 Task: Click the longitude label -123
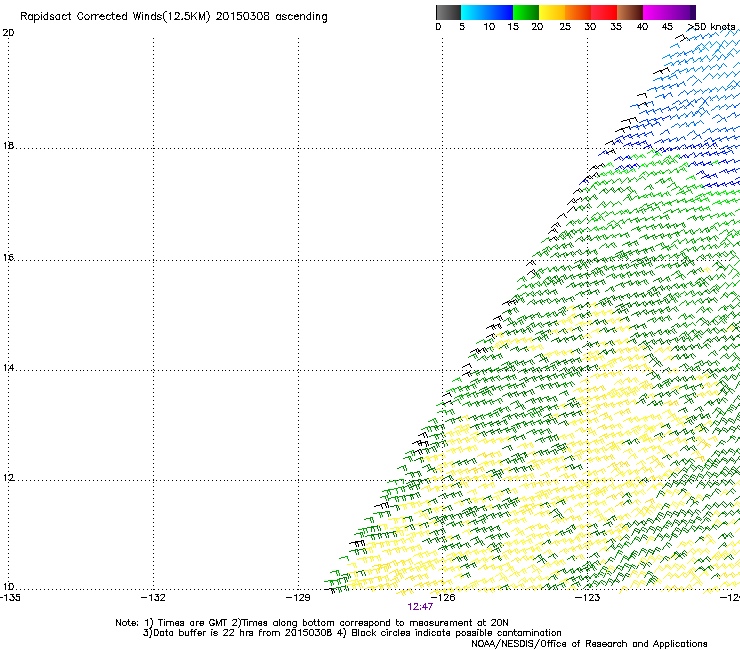pos(588,598)
